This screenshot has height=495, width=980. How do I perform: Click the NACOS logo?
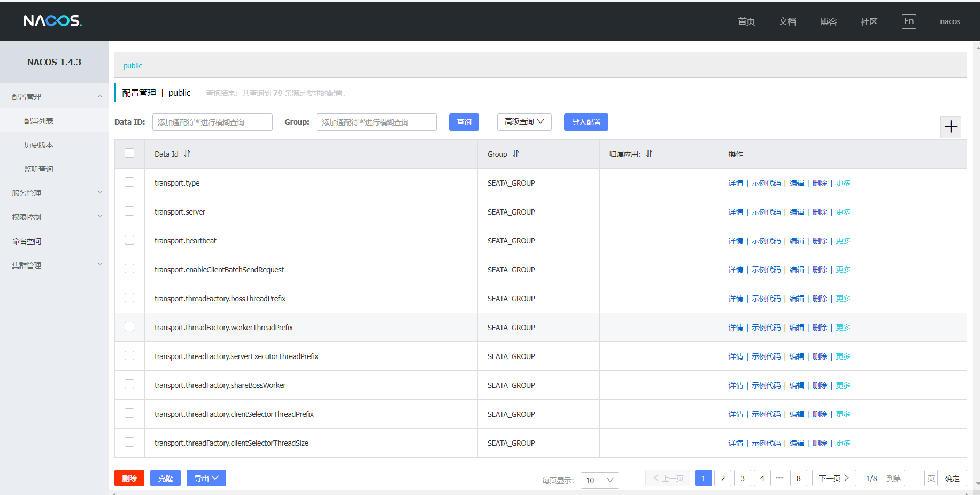tap(52, 21)
